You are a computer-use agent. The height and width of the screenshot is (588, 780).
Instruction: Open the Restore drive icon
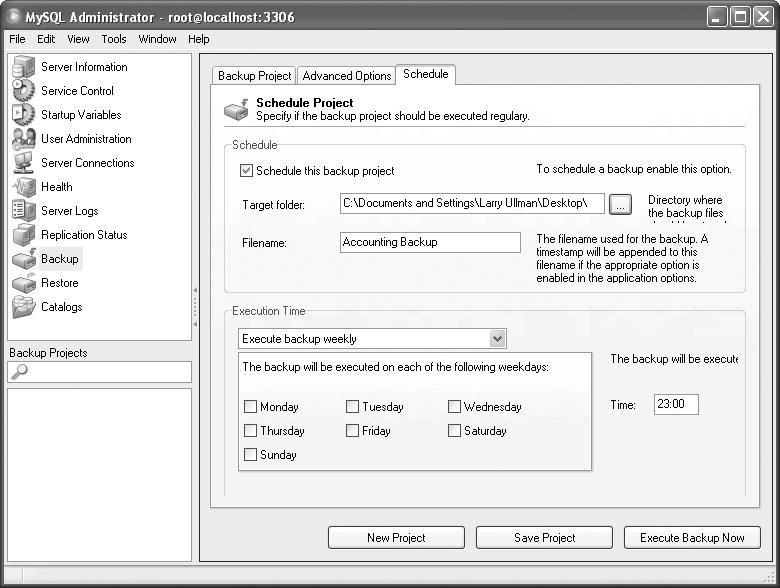(x=23, y=283)
